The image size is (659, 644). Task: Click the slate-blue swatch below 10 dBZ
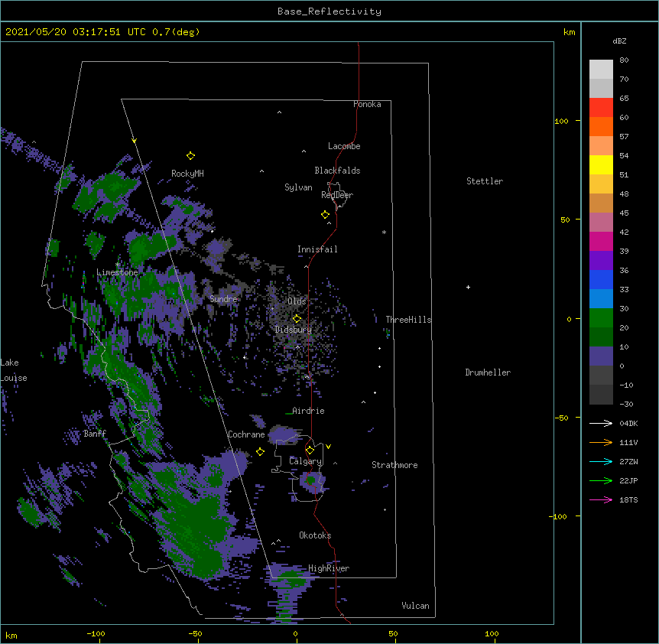601,356
